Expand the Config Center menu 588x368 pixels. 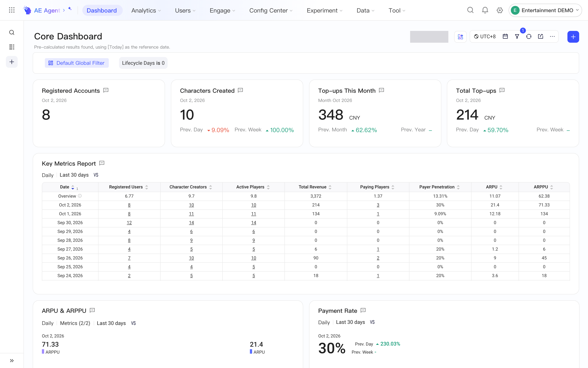tap(271, 10)
